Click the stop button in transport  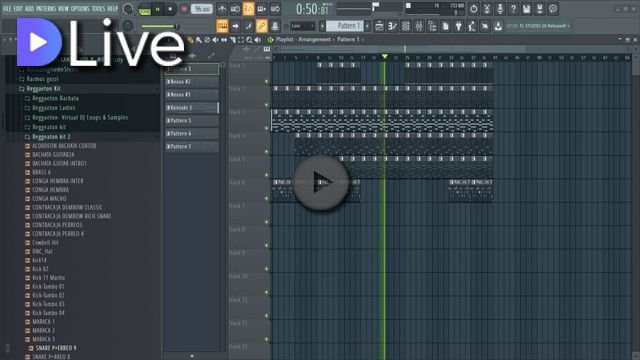click(170, 9)
